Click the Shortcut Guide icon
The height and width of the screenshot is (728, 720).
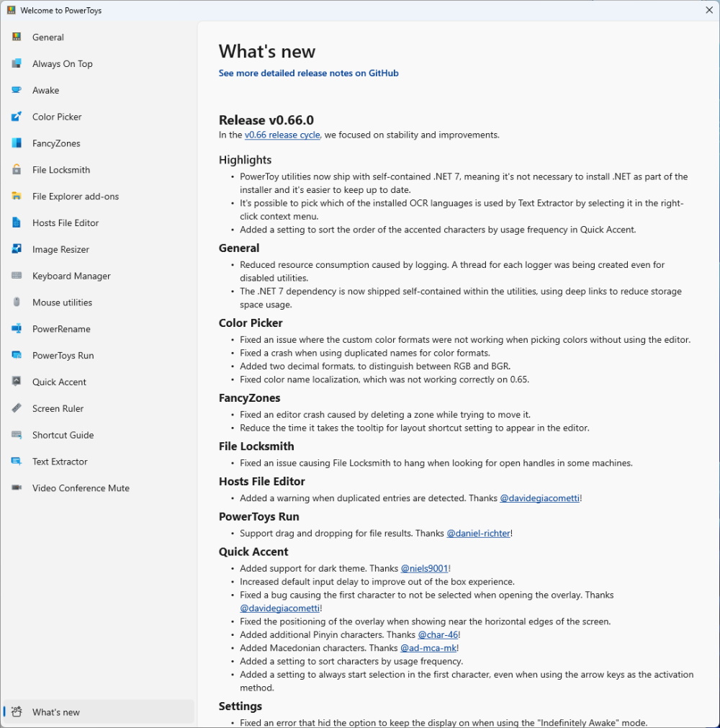[x=17, y=435]
